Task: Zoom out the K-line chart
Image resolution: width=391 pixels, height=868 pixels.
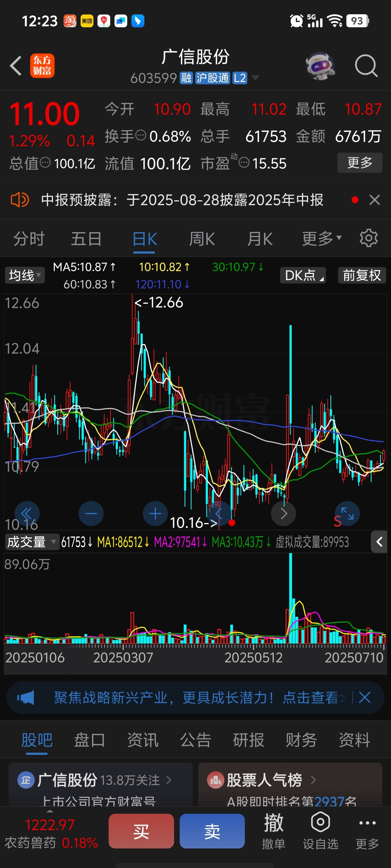Action: coord(91,514)
